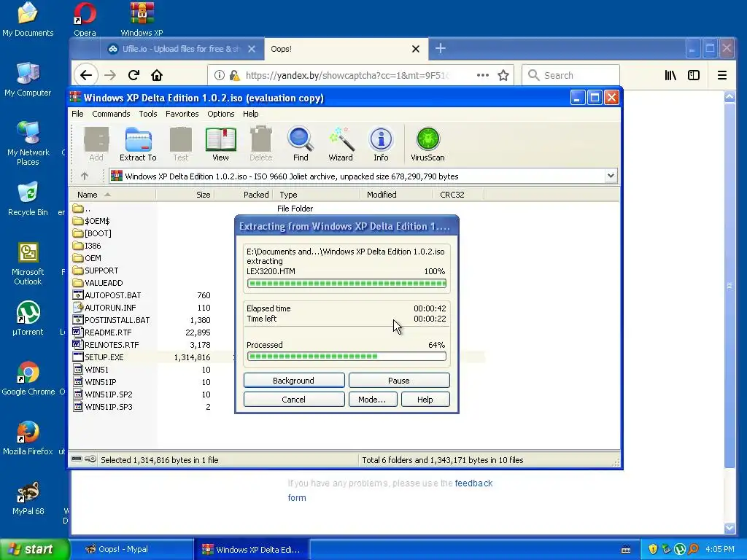Click browser forward arrow button
Image resolution: width=747 pixels, height=560 pixels.
point(110,75)
